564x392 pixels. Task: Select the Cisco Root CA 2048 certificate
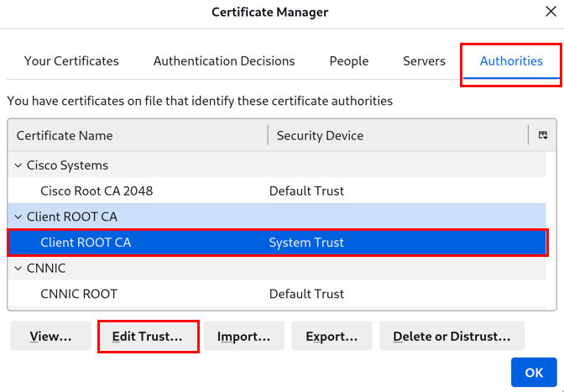[97, 191]
